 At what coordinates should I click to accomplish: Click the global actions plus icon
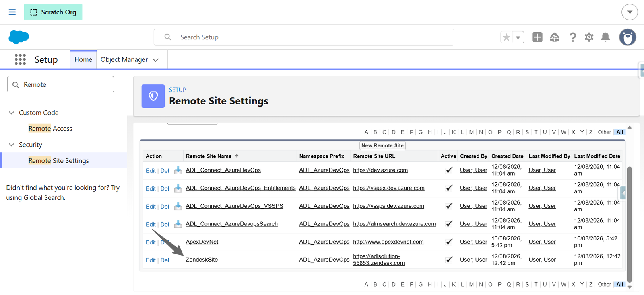point(537,37)
